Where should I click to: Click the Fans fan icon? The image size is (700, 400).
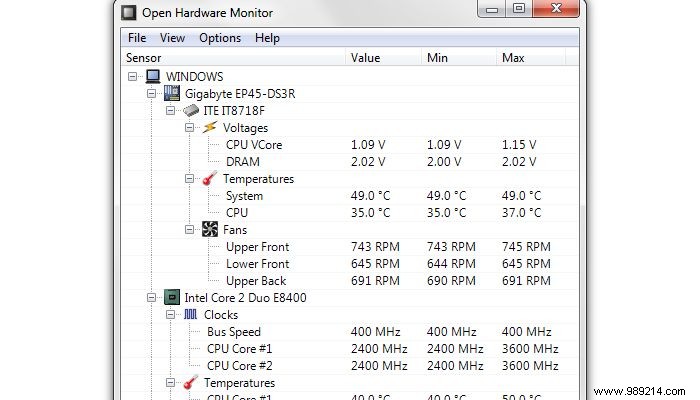coord(210,229)
